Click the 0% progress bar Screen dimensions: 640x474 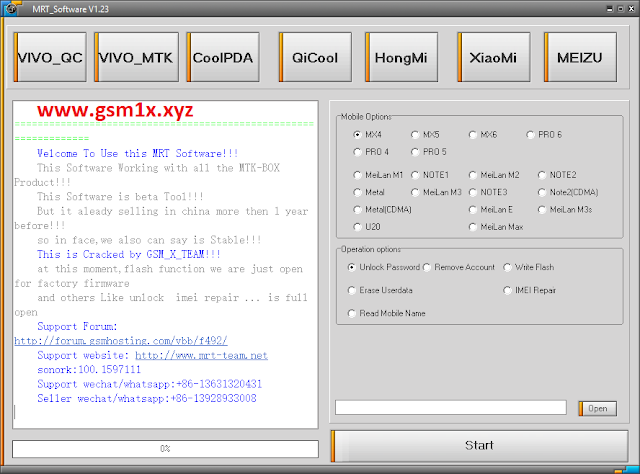click(x=165, y=449)
